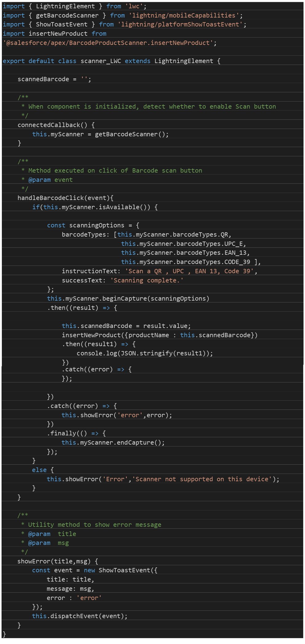Click the else keyword

tap(39, 470)
